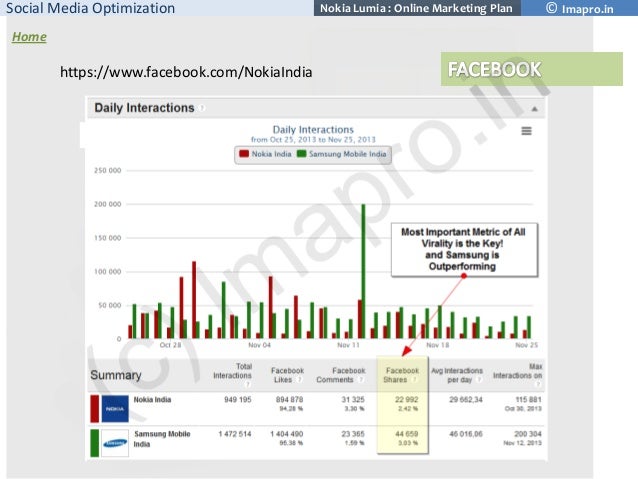Click the Summary heading
This screenshot has height=479, width=638.
[x=116, y=375]
